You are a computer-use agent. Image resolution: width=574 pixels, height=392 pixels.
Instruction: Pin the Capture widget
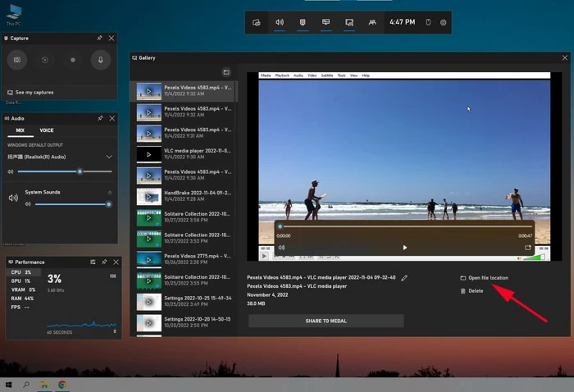pyautogui.click(x=100, y=38)
